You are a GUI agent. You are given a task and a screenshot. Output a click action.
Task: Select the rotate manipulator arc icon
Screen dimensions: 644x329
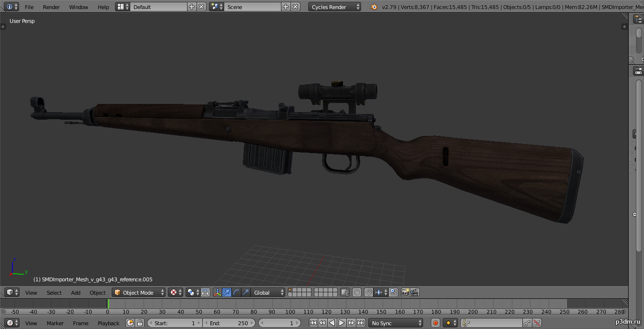[236, 292]
